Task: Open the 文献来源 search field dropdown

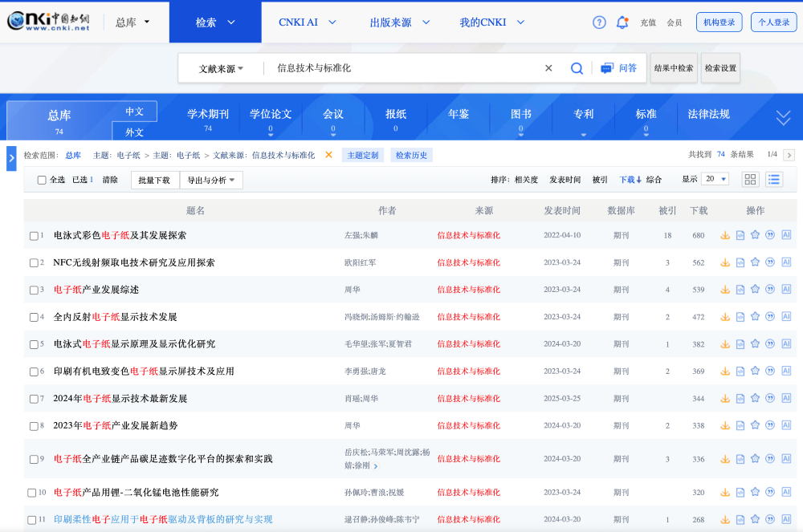Action: (x=221, y=69)
